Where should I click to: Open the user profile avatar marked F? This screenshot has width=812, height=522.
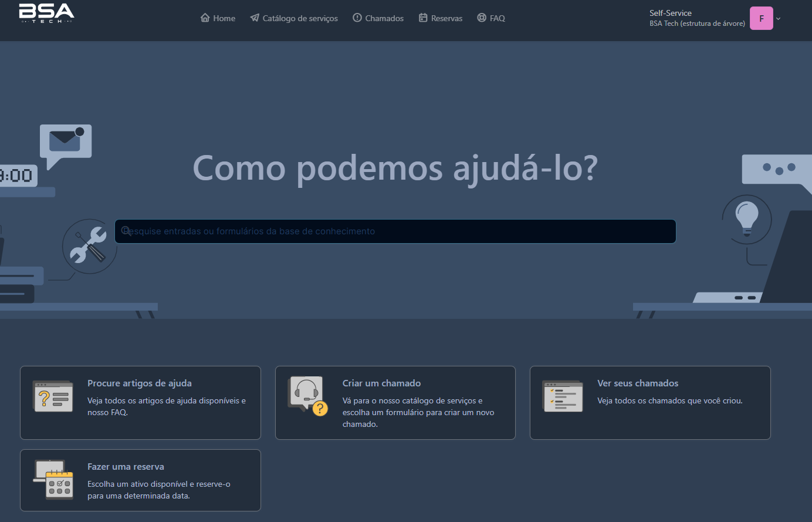(761, 18)
